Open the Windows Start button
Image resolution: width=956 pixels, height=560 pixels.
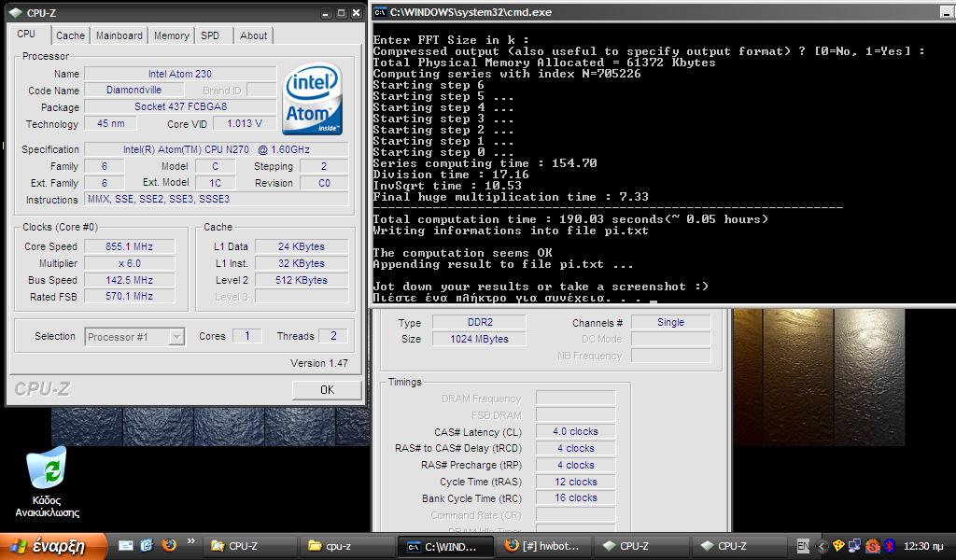point(52,546)
